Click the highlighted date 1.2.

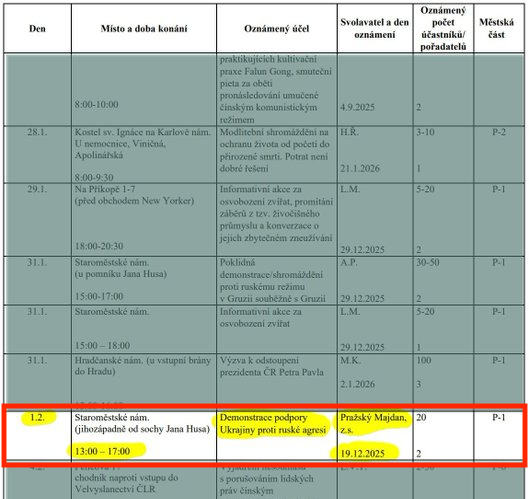click(37, 418)
